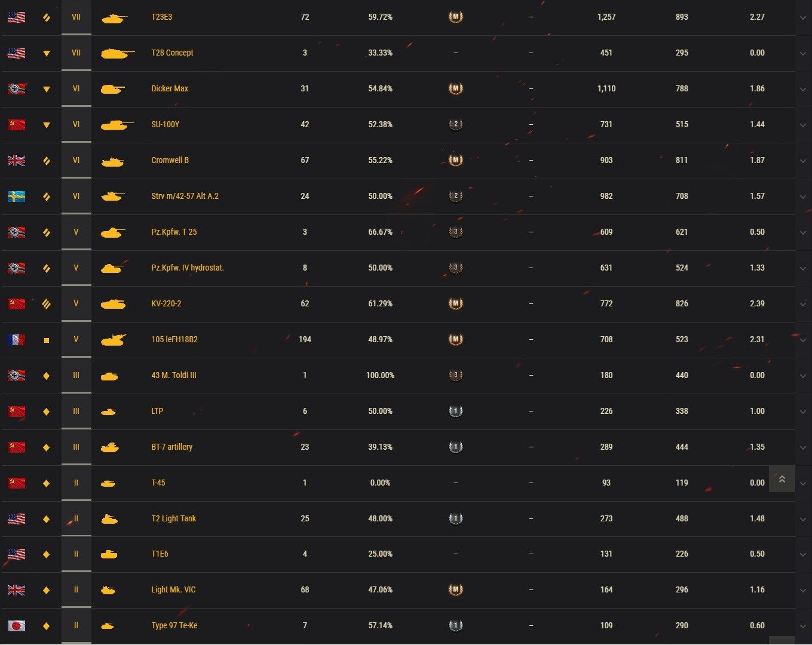The height and width of the screenshot is (645, 812).
Task: Expand the KV-220-2 row details arrow
Action: pyautogui.click(x=803, y=305)
